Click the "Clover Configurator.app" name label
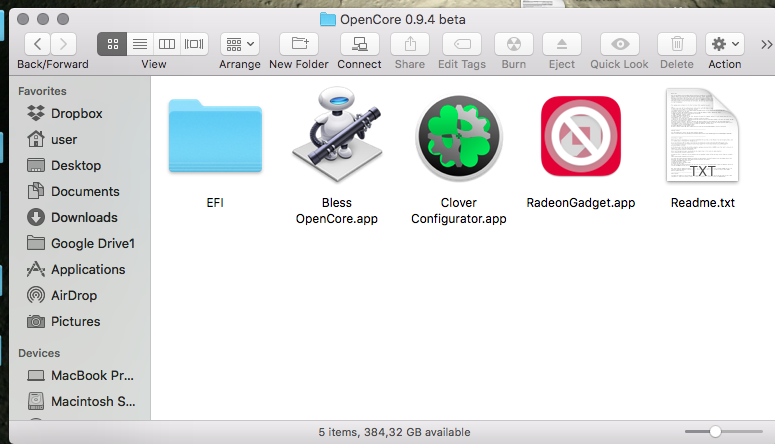The height and width of the screenshot is (444, 775). pos(459,211)
